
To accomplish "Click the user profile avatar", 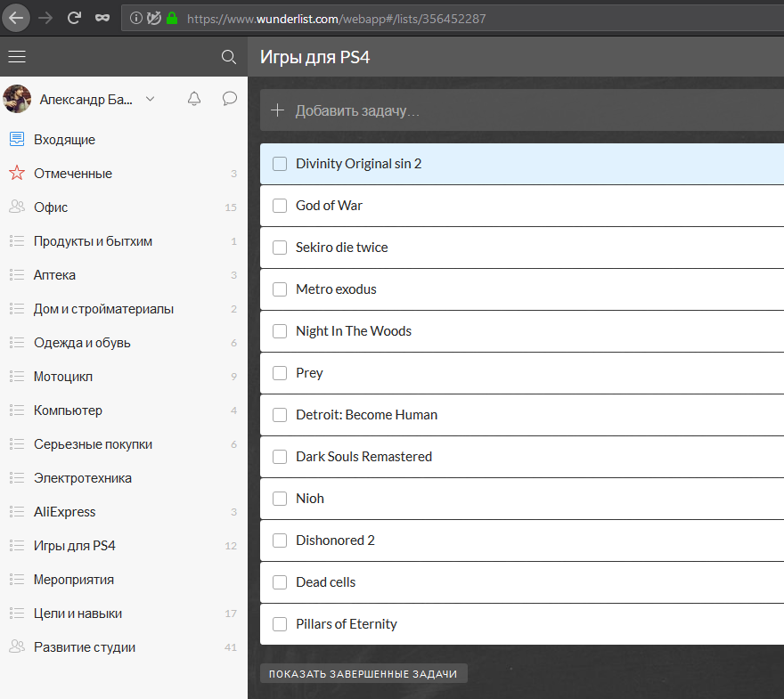I will click(18, 99).
